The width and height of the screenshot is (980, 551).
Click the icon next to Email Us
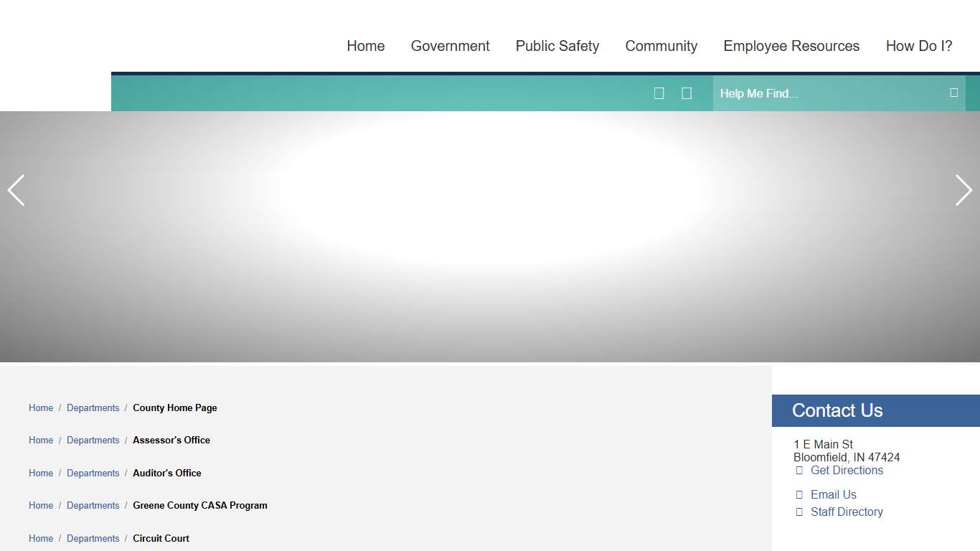tap(799, 495)
